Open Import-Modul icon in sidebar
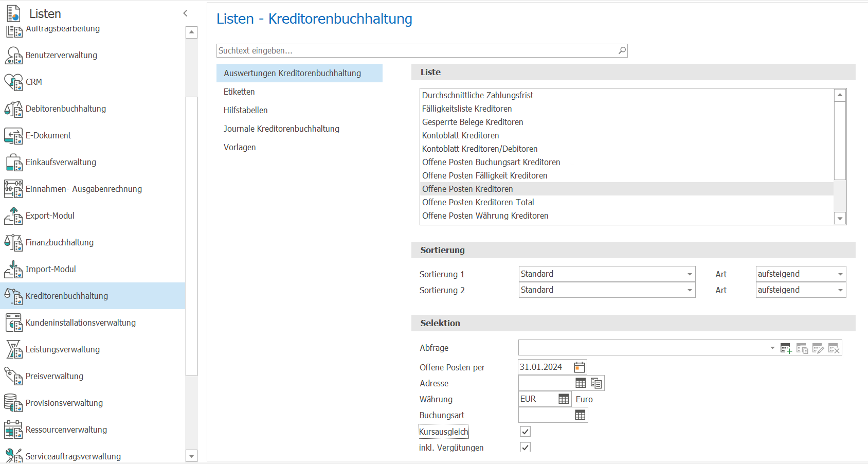Screen dimensions: 868x464 pos(13,270)
